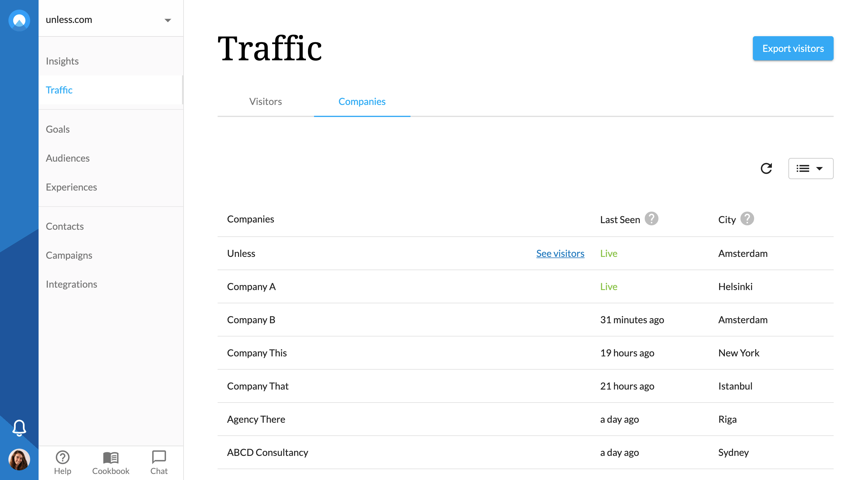
Task: Click the user profile avatar
Action: [x=19, y=459]
